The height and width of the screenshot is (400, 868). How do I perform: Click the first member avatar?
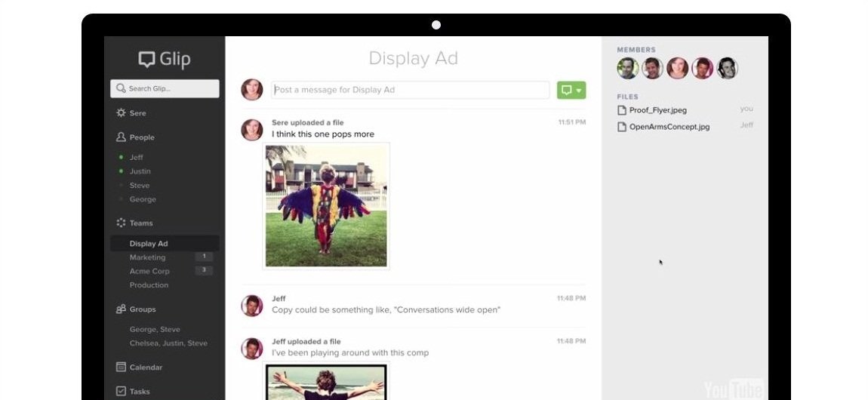pos(628,69)
